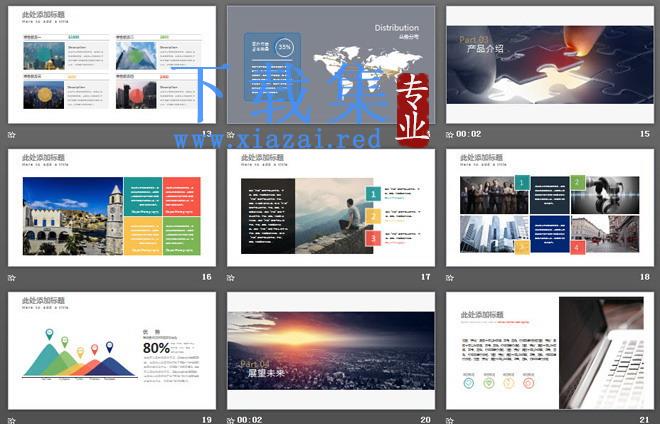Click the 00:02 timing under slide 20
Screen dimensions: 660x424
point(250,420)
